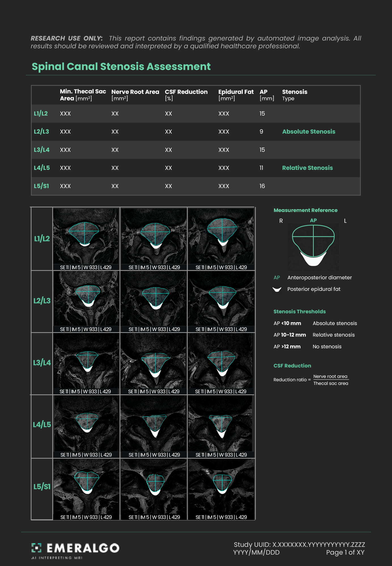The height and width of the screenshot is (566, 392).
Task: Click the AP value 9 in L2/L3 row
Action: click(261, 132)
